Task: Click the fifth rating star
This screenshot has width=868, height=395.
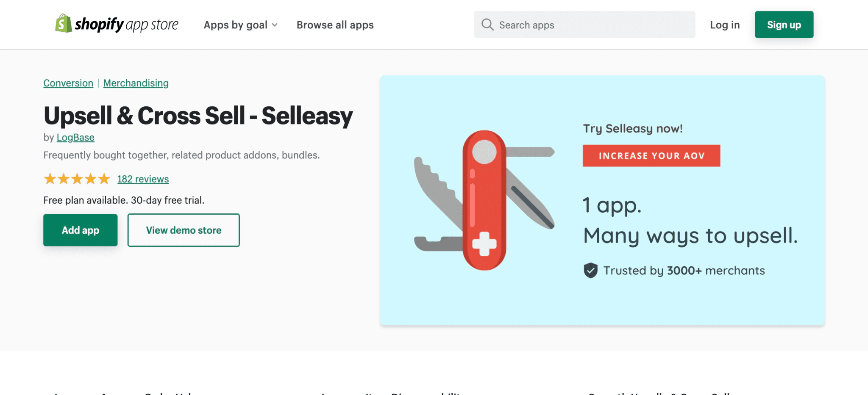Action: [x=103, y=179]
